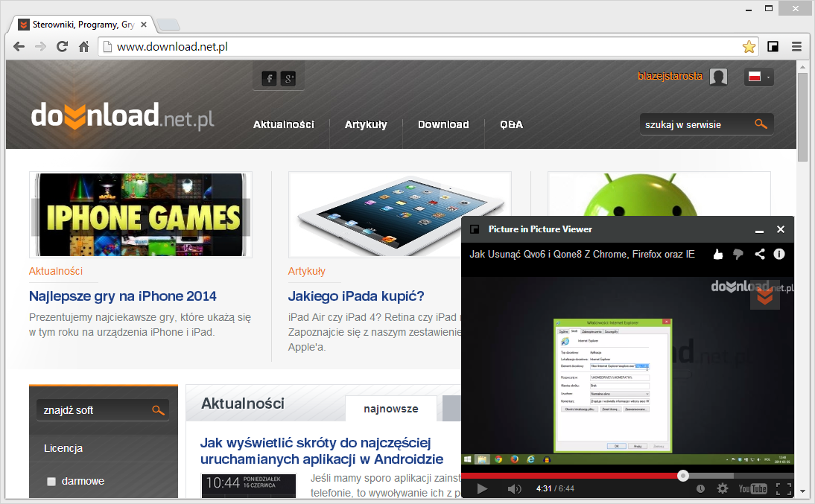The width and height of the screenshot is (815, 504).
Task: Click the video title 'Jak Usunąć Qvo6 i Qone8'
Action: tap(582, 254)
